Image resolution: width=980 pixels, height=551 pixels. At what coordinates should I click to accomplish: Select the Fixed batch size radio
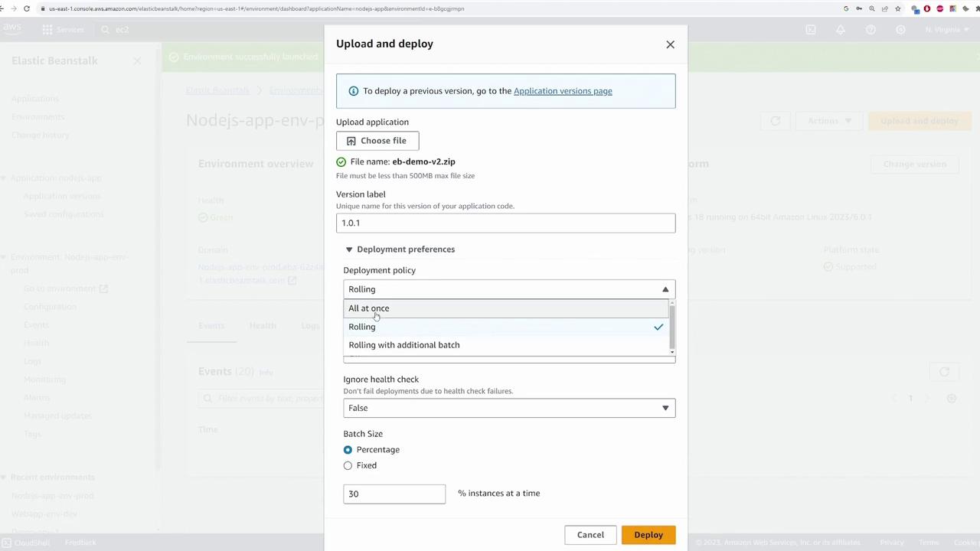point(348,465)
